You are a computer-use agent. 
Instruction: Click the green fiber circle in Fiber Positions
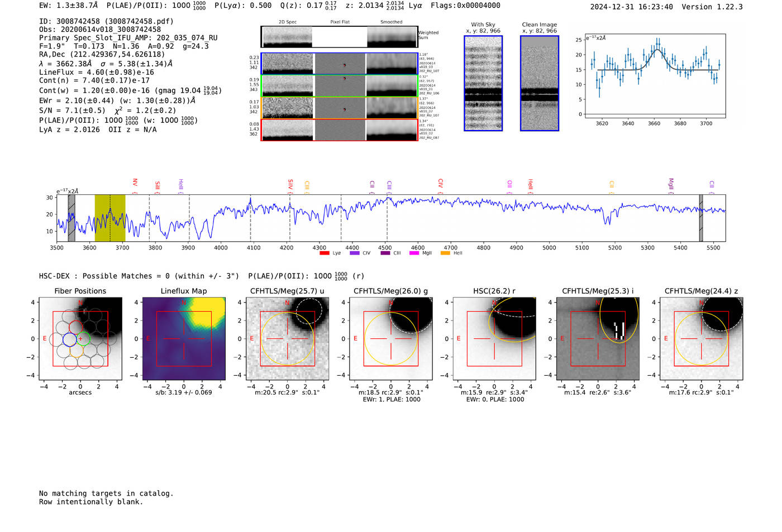[x=83, y=338]
